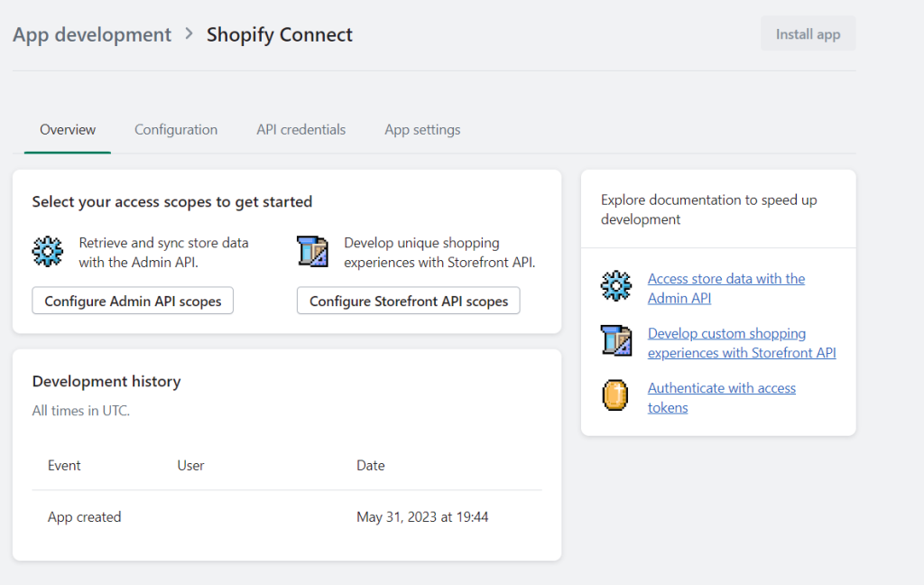The image size is (924, 585).
Task: Click Configure Admin API scopes button
Action: [133, 301]
